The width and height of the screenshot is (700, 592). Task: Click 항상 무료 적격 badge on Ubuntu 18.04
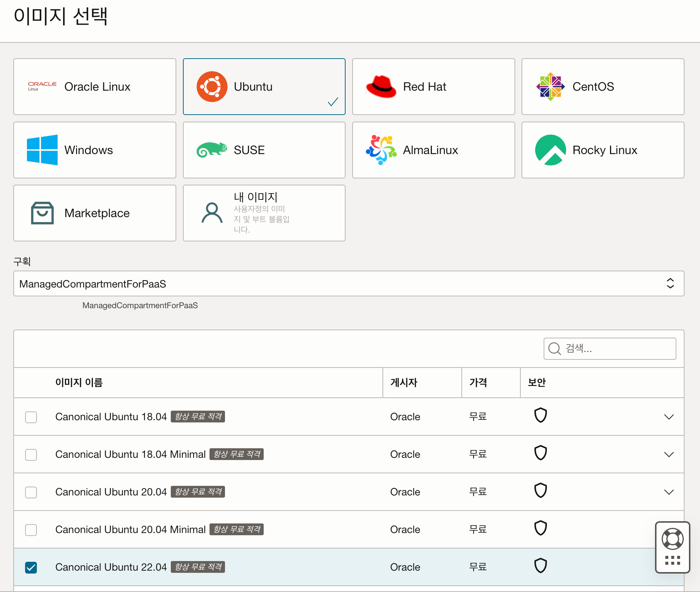[198, 417]
